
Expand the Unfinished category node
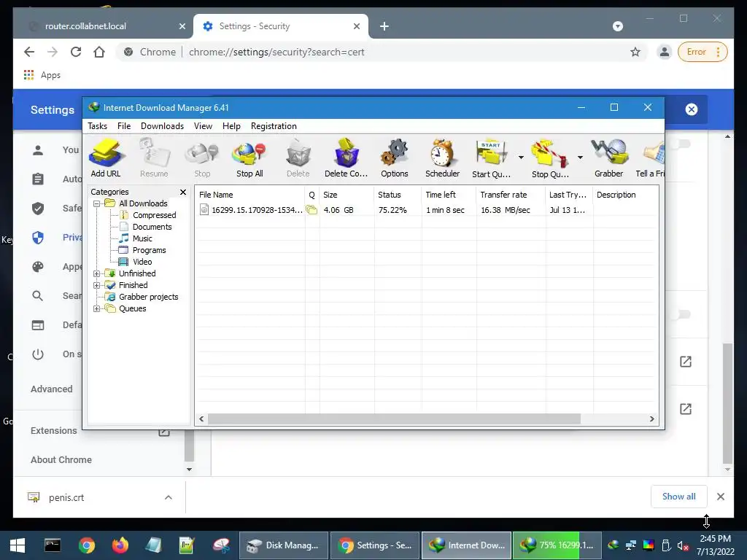[97, 274]
